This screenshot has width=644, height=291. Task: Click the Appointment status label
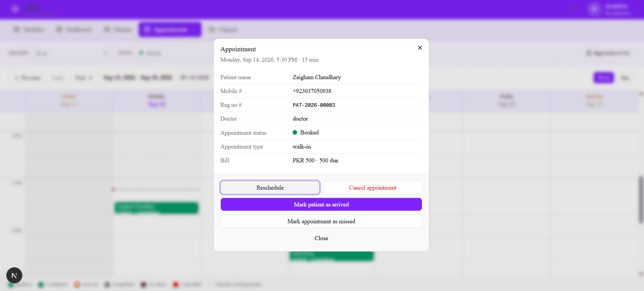[243, 133]
